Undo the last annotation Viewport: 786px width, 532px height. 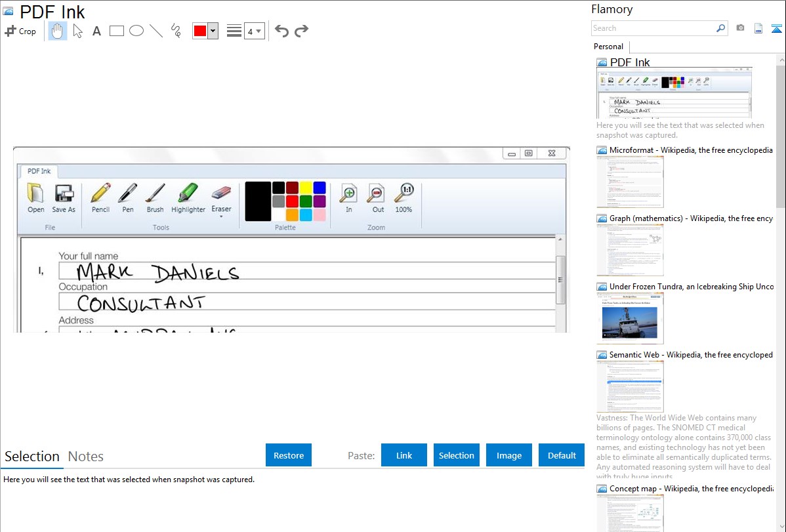(281, 31)
